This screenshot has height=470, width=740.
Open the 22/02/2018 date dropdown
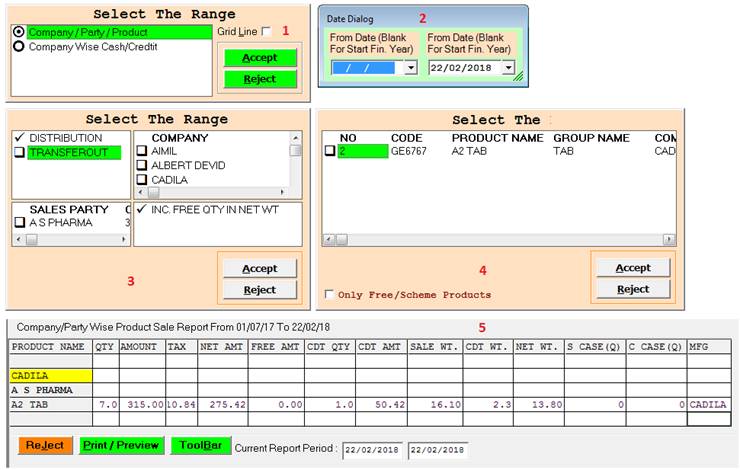(507, 68)
